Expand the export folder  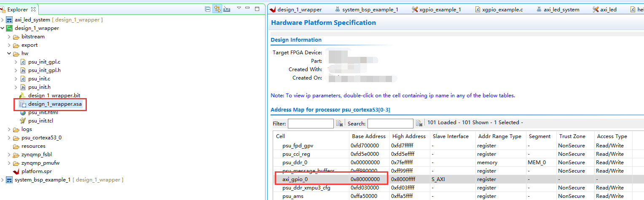point(9,45)
